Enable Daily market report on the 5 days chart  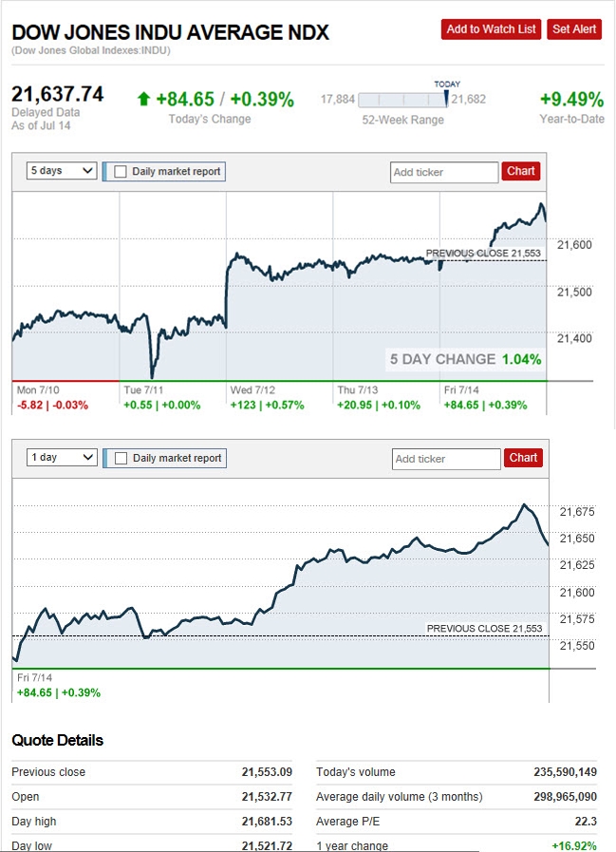pos(121,172)
